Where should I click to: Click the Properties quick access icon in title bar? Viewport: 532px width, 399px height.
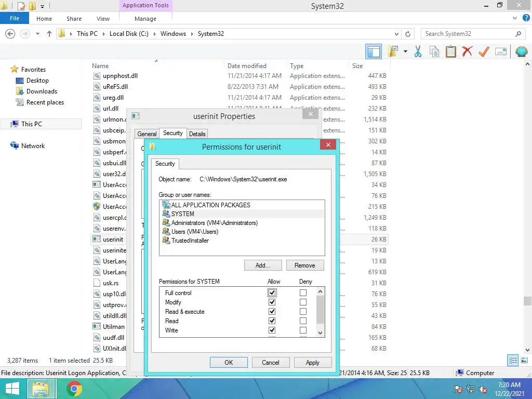click(x=21, y=6)
